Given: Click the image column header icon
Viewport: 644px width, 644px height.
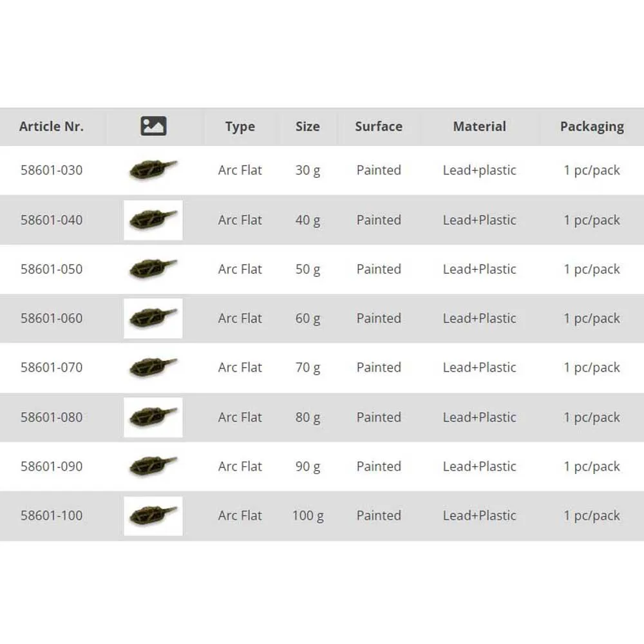Looking at the screenshot, I should pyautogui.click(x=153, y=126).
